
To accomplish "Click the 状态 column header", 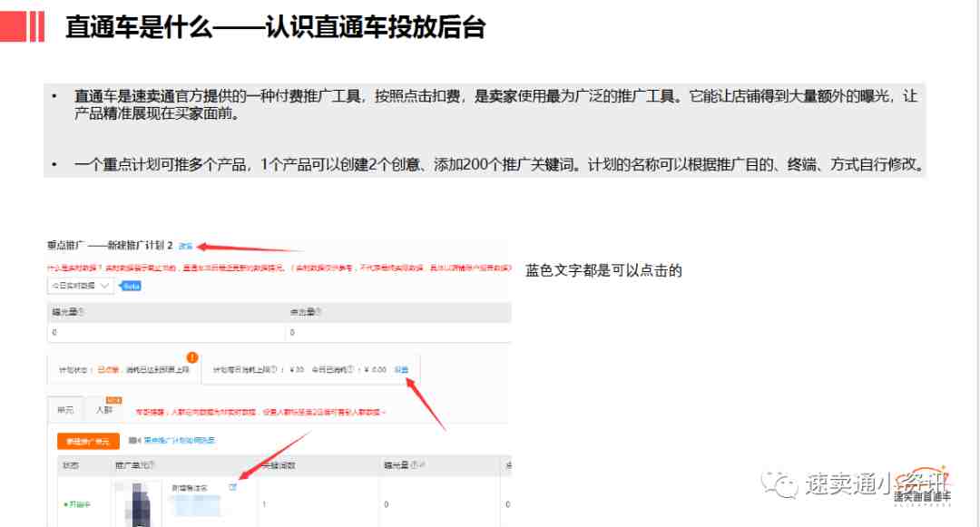I will point(71,466).
